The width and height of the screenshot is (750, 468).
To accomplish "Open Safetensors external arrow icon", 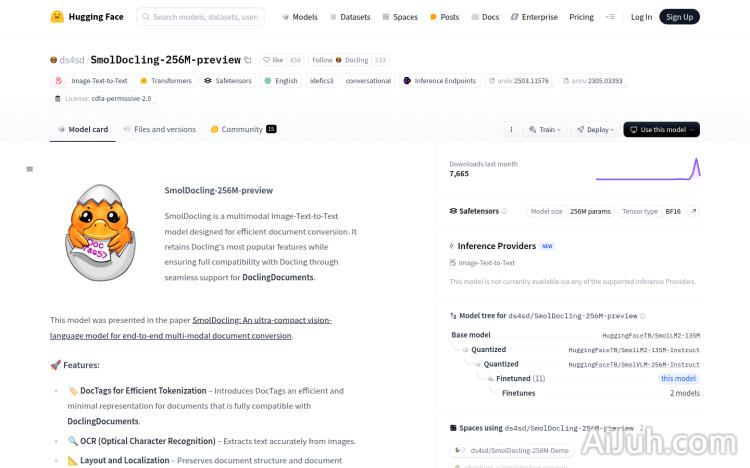I will (x=694, y=211).
